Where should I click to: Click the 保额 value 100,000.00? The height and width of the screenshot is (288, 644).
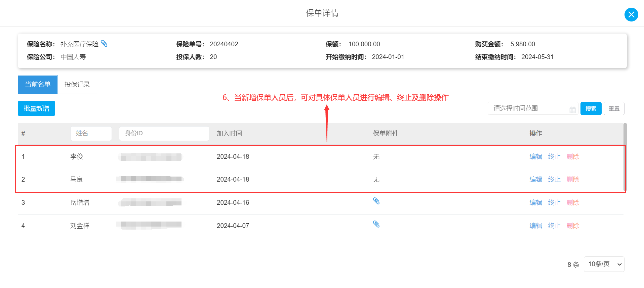point(364,44)
